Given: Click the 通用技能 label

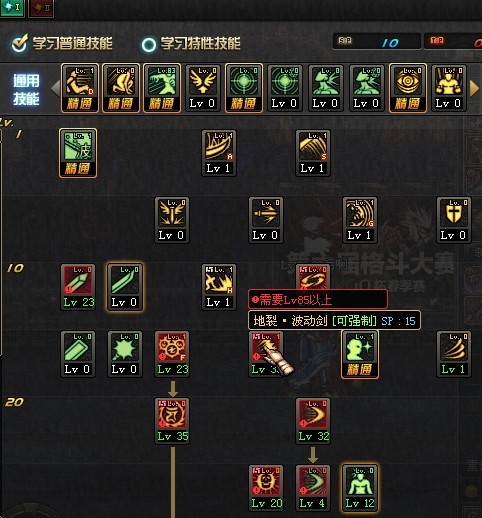Looking at the screenshot, I should [26, 90].
